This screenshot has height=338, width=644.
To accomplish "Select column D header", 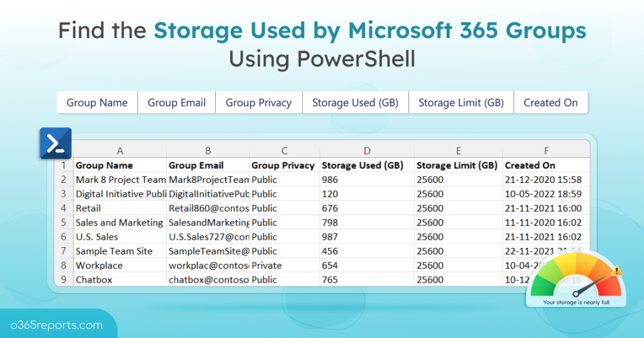I will (x=367, y=151).
